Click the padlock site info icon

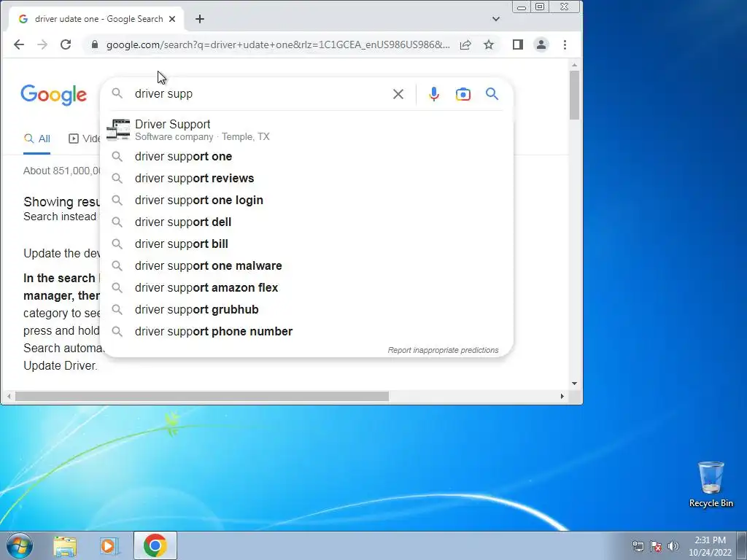95,44
